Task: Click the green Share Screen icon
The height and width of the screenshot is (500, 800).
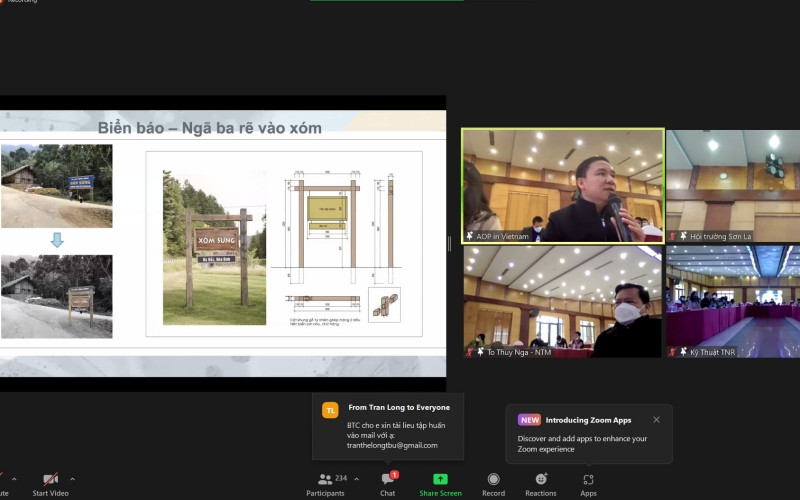Action: coord(440,480)
